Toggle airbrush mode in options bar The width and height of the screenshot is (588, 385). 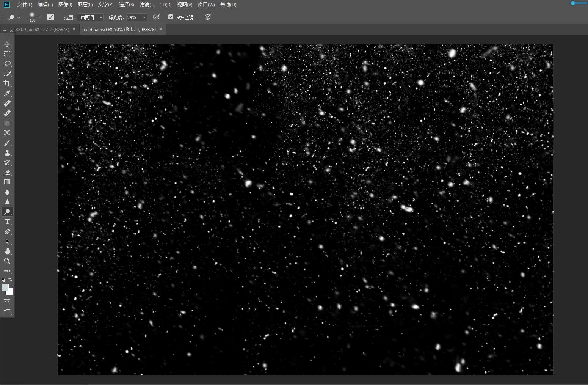coord(156,17)
